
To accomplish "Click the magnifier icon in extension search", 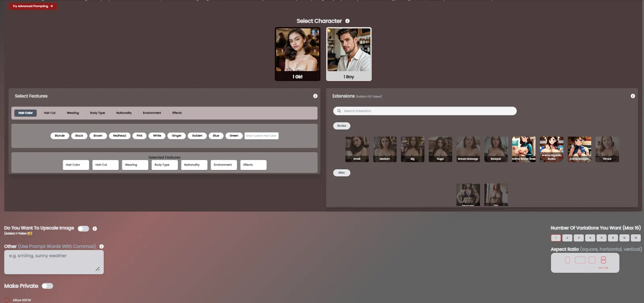I will (339, 111).
